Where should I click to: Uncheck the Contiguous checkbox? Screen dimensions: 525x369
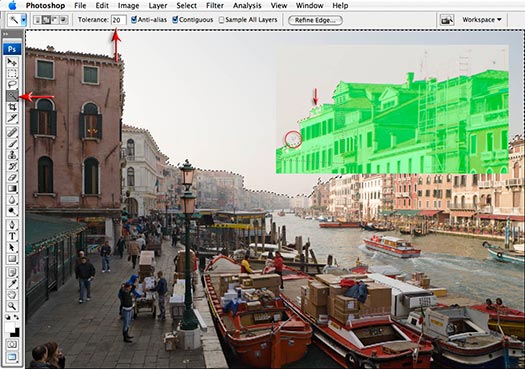[175, 20]
